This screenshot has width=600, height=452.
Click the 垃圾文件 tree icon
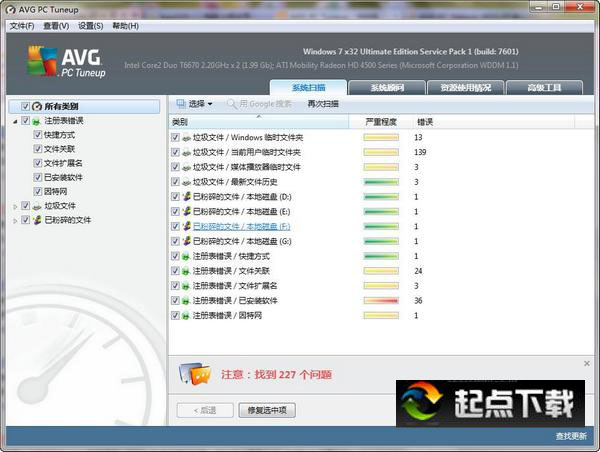pyautogui.click(x=37, y=206)
